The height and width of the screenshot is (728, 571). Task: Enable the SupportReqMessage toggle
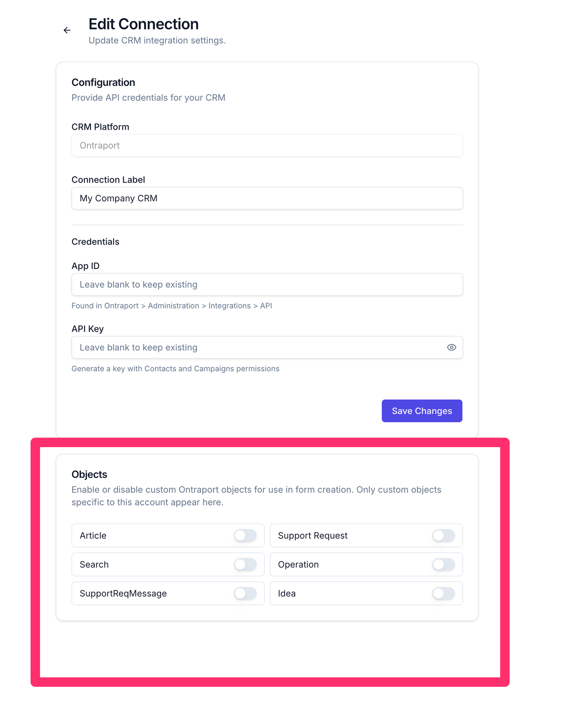[x=245, y=593]
